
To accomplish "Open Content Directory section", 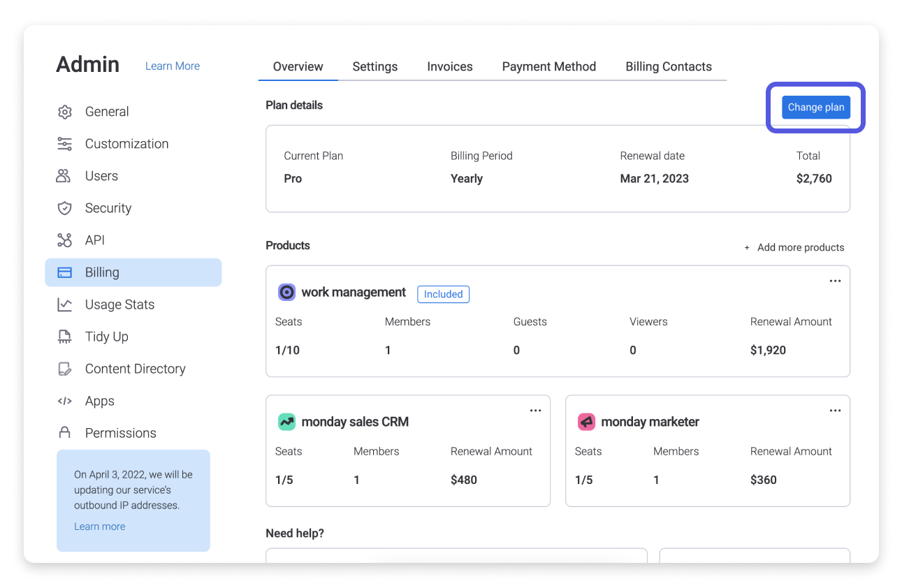I will tap(136, 369).
